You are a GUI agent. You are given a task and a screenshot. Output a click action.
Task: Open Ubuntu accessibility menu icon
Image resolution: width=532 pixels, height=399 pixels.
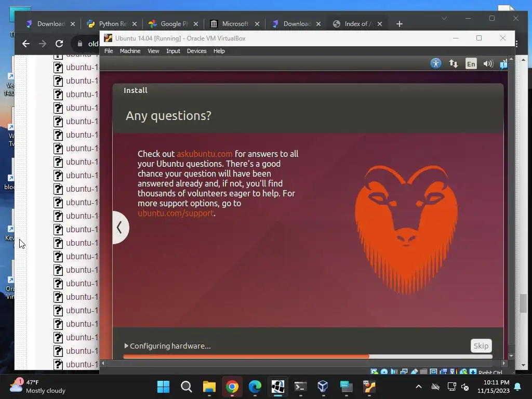[436, 63]
